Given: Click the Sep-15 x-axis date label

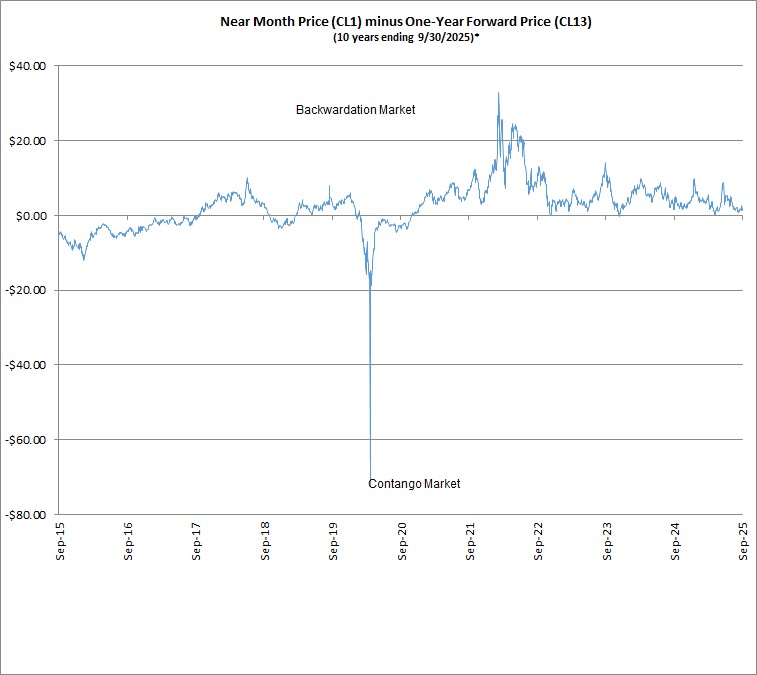Looking at the screenshot, I should (x=60, y=539).
